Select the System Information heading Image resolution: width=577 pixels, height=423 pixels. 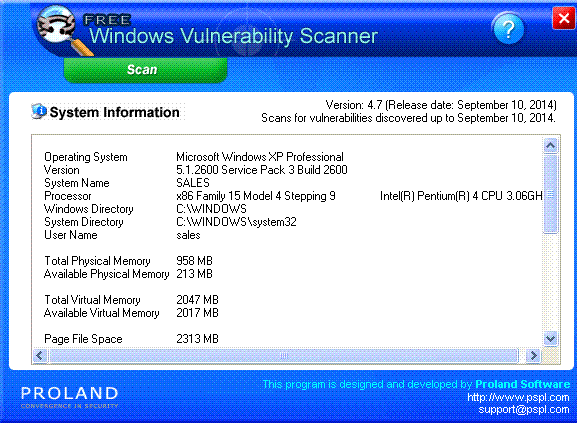[114, 112]
